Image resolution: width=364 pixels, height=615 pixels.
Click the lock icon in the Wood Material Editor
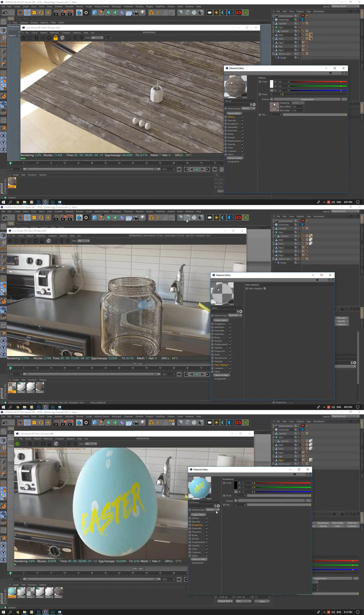click(x=343, y=73)
